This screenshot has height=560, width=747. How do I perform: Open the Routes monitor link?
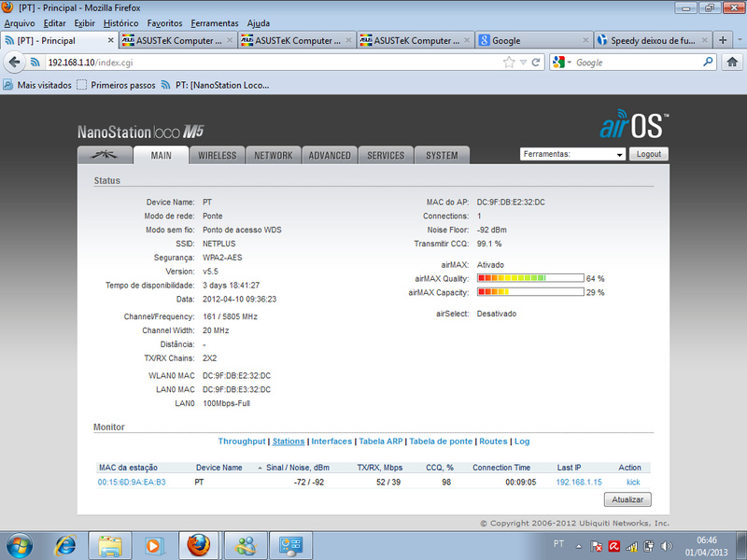click(493, 441)
